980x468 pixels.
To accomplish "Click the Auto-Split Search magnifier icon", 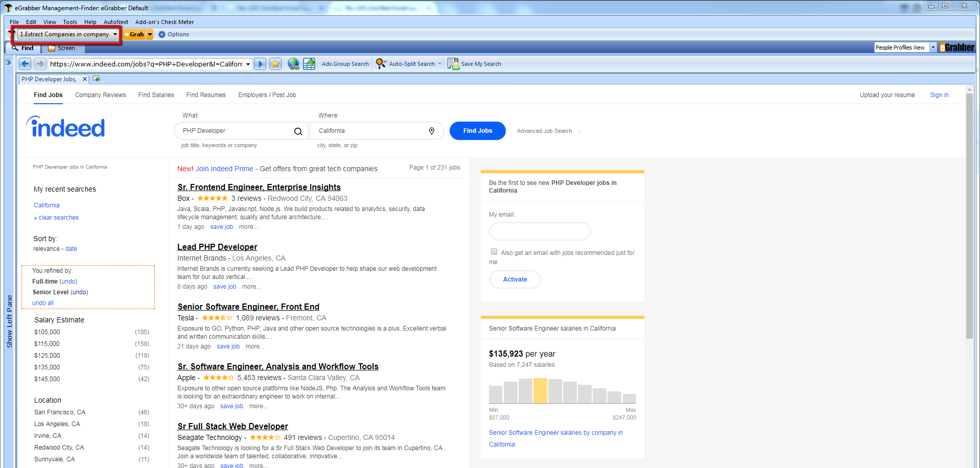I will coord(381,64).
